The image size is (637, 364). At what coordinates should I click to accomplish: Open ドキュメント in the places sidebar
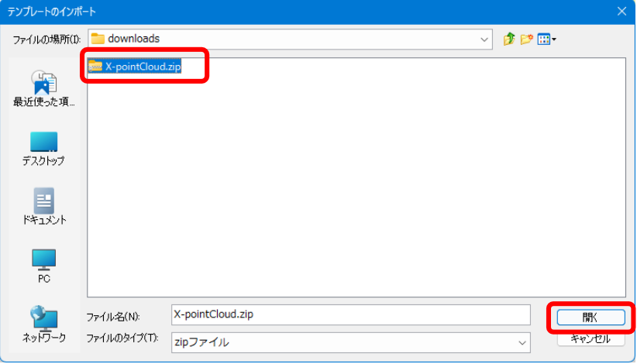[x=44, y=207]
